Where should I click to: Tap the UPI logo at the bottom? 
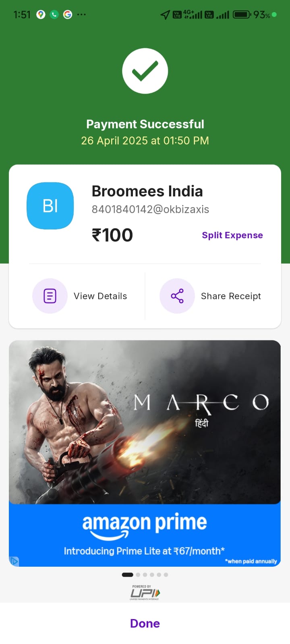145,592
